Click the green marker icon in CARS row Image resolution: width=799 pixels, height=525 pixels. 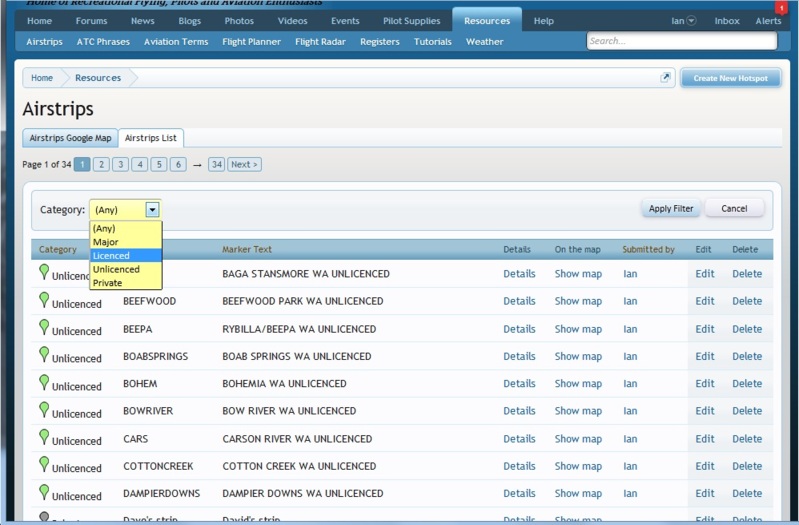tap(44, 437)
